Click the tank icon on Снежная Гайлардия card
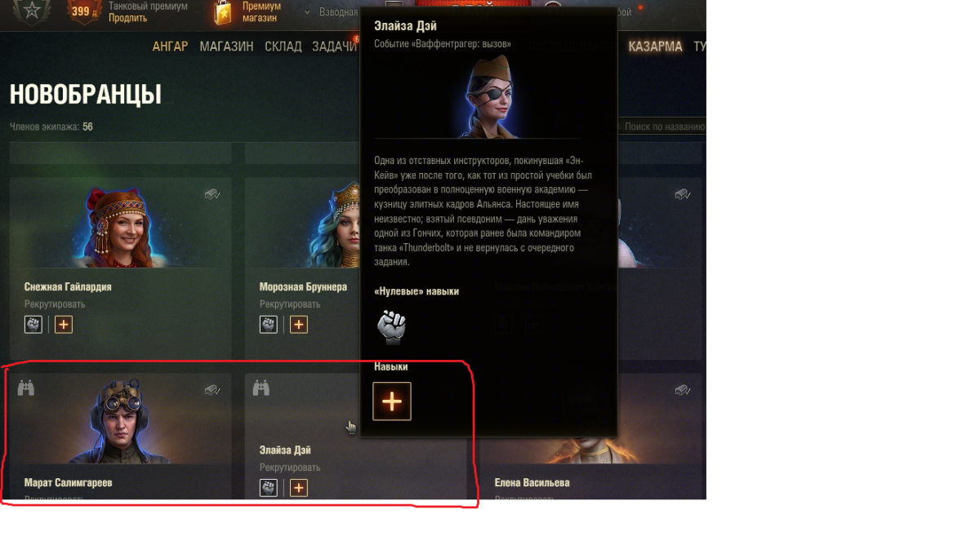 pyautogui.click(x=212, y=194)
